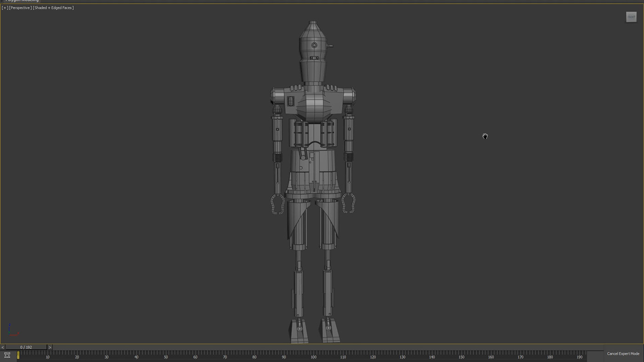Click Cancel Expert Mode button
This screenshot has height=362, width=644.
coord(623,354)
